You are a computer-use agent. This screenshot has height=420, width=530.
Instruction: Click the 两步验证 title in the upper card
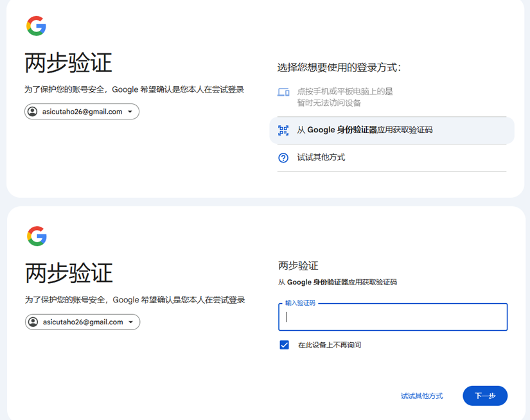point(68,63)
